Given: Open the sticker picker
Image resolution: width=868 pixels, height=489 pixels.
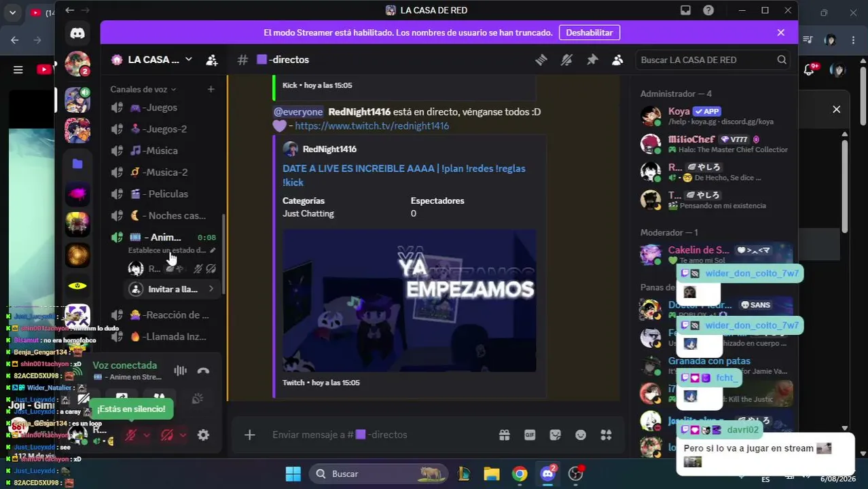Looking at the screenshot, I should coord(556,435).
